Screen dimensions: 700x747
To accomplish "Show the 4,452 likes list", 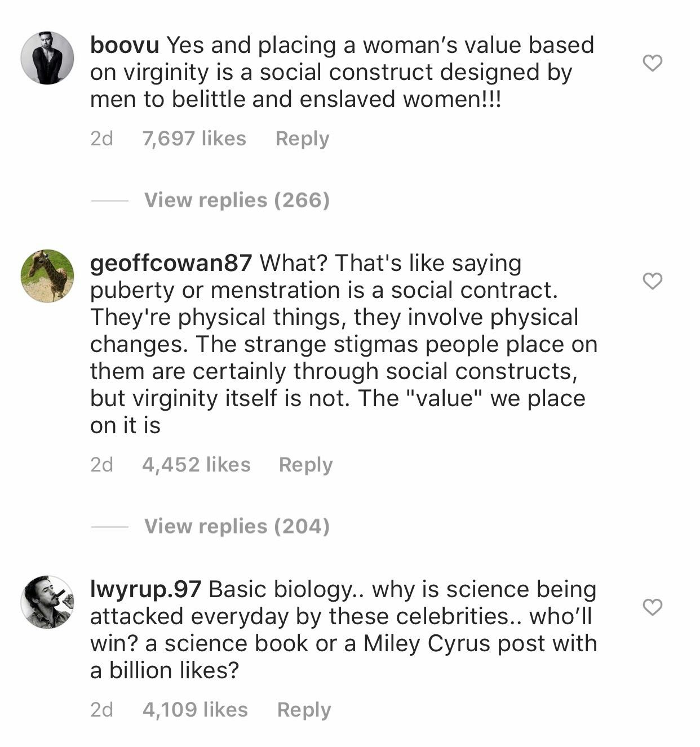I will 196,465.
